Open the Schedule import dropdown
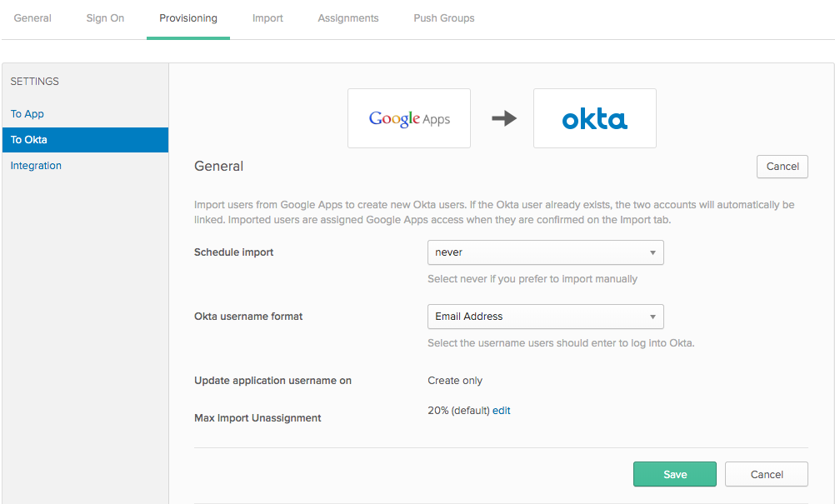Viewport: 835px width, 504px height. [x=545, y=252]
